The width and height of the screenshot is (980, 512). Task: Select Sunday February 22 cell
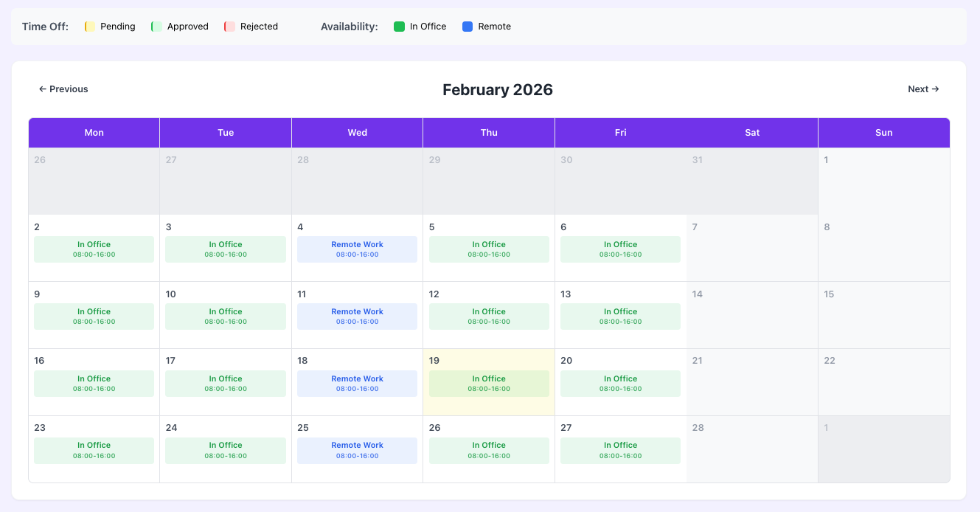tap(883, 382)
